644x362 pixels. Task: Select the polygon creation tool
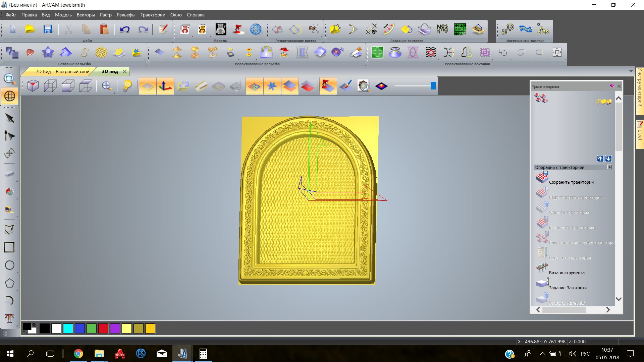click(x=9, y=283)
